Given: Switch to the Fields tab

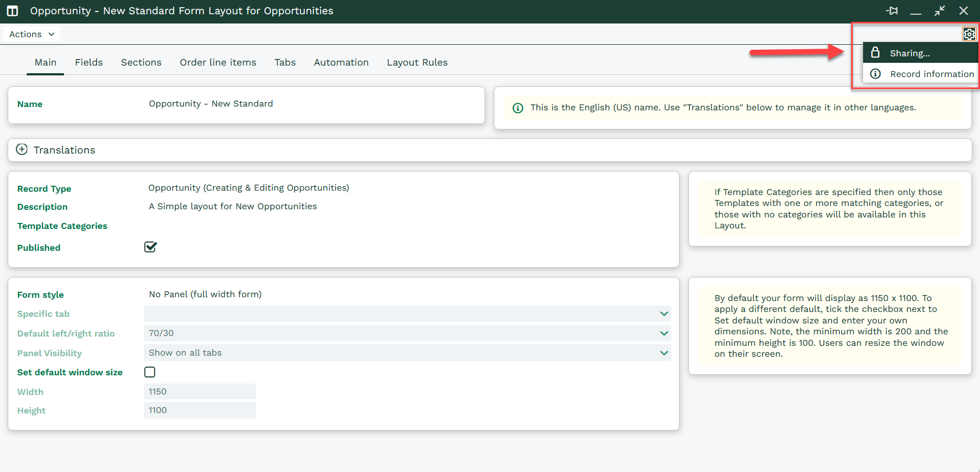Looking at the screenshot, I should pos(89,62).
